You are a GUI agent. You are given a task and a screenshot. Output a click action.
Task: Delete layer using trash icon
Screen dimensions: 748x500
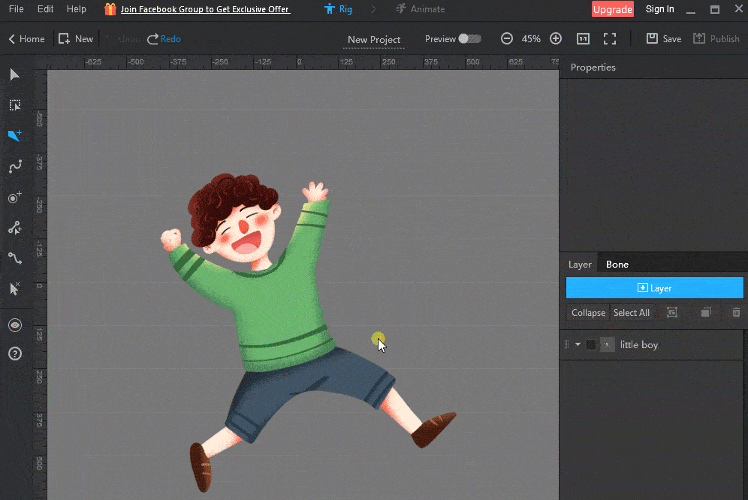736,313
